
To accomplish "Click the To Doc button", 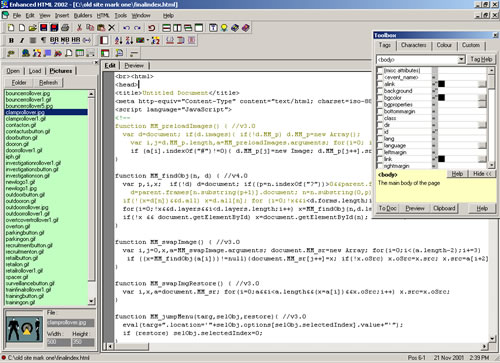I will pyautogui.click(x=387, y=208).
